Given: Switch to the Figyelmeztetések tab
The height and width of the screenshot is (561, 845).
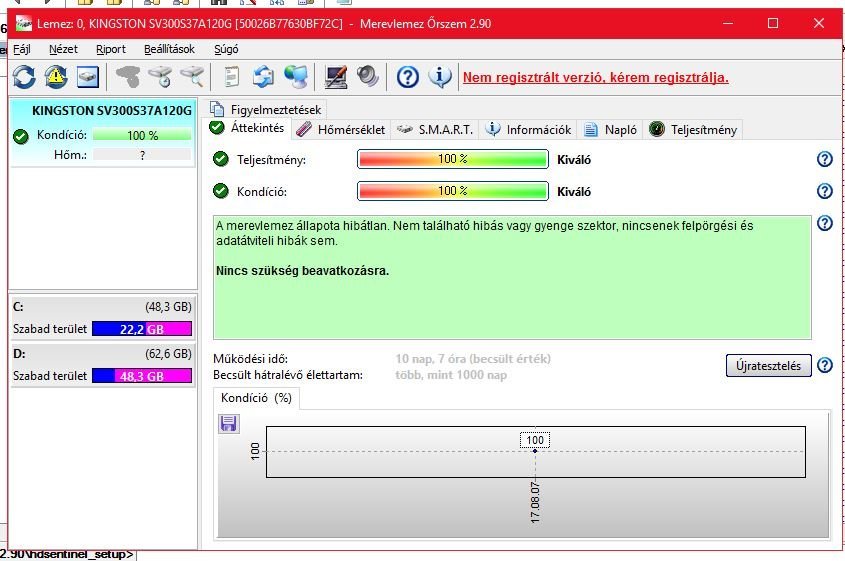Looking at the screenshot, I should click(x=267, y=109).
